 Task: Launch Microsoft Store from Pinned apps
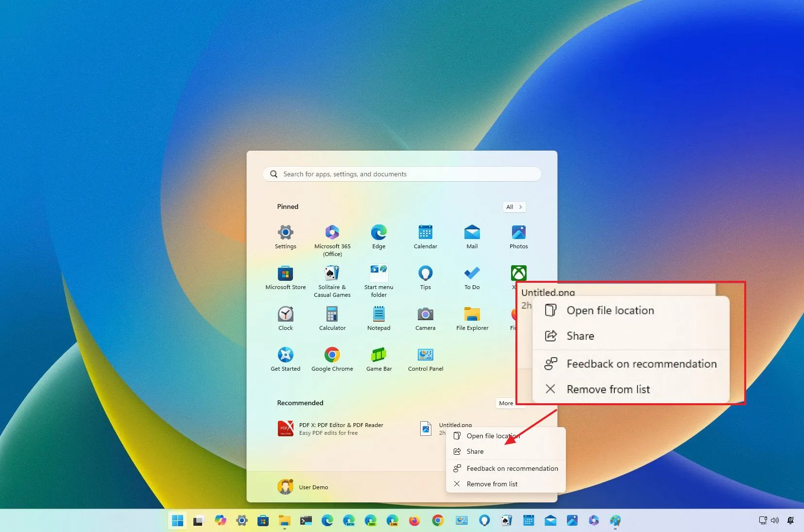click(x=286, y=278)
